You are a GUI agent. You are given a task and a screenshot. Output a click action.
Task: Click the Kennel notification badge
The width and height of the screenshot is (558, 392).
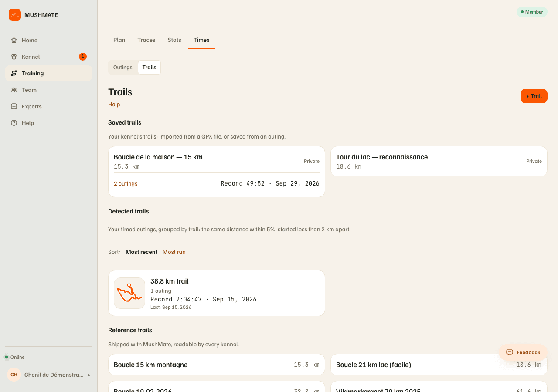pos(83,57)
